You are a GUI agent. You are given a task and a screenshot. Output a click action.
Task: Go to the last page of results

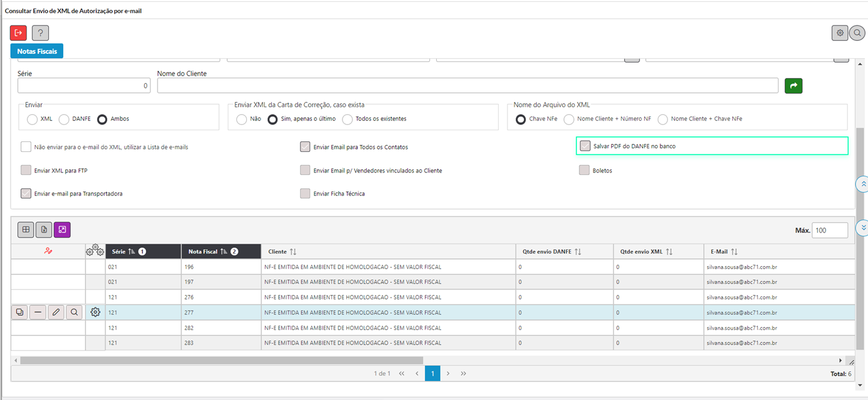click(x=463, y=373)
